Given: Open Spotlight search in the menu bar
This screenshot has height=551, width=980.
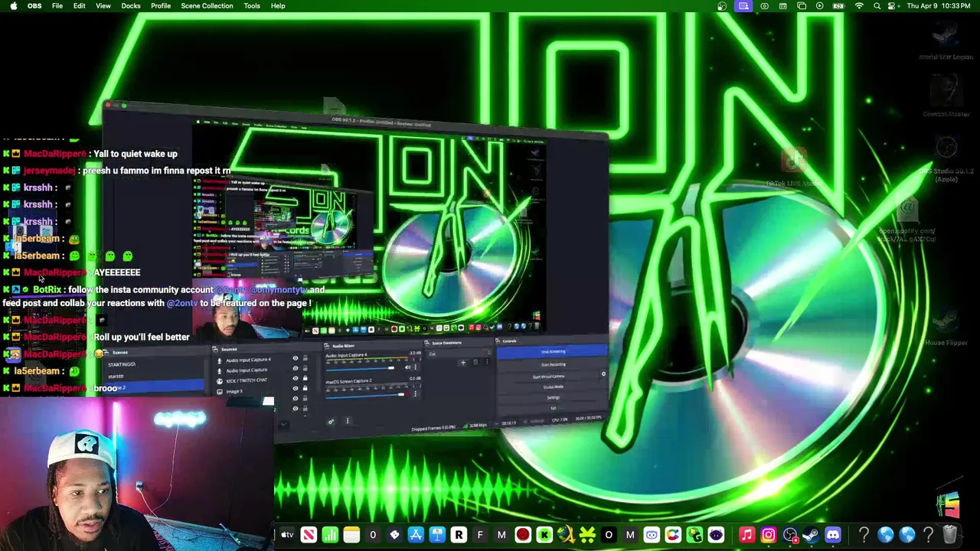Looking at the screenshot, I should (x=877, y=6).
